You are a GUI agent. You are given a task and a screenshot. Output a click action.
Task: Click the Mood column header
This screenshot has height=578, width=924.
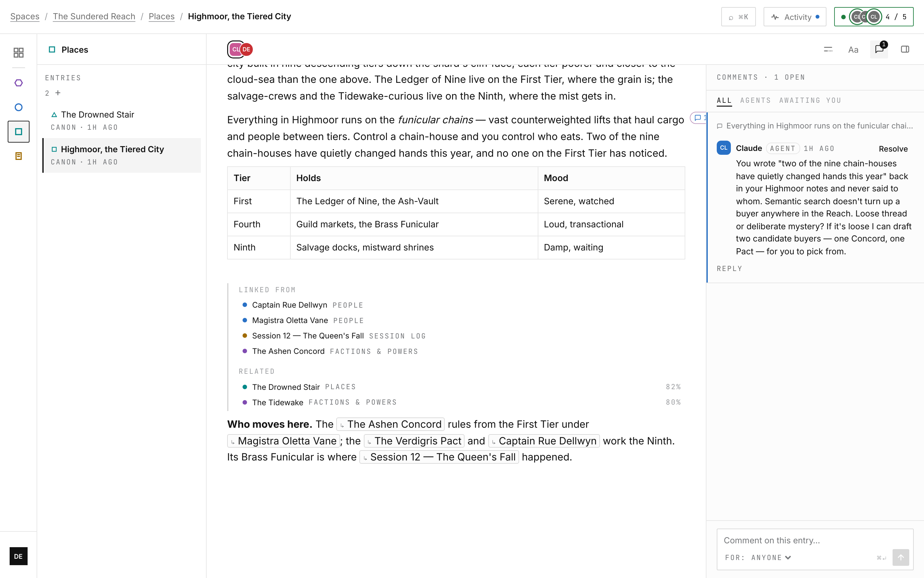pyautogui.click(x=611, y=178)
